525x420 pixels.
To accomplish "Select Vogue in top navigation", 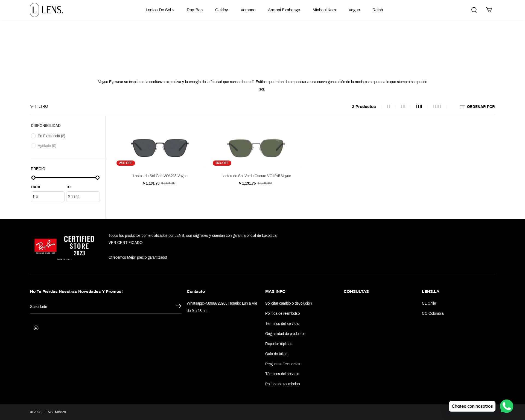I will pos(354,10).
